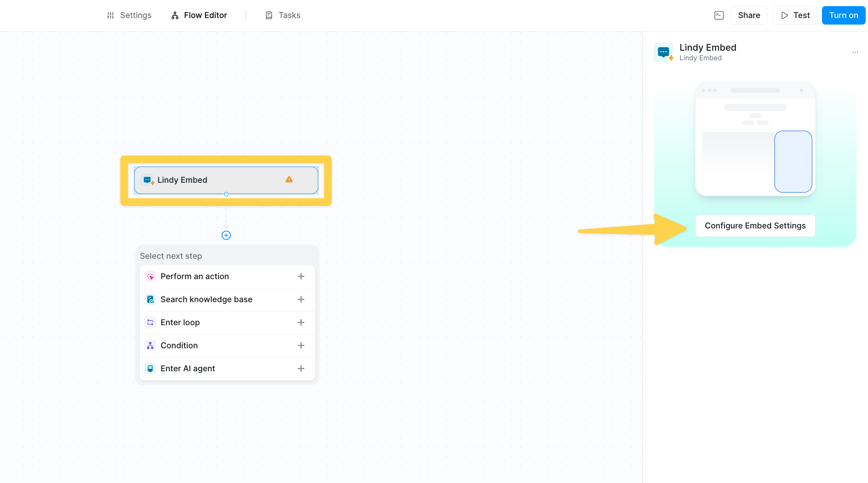Add Condition step via plus sign
This screenshot has height=483, width=868.
pyautogui.click(x=301, y=346)
